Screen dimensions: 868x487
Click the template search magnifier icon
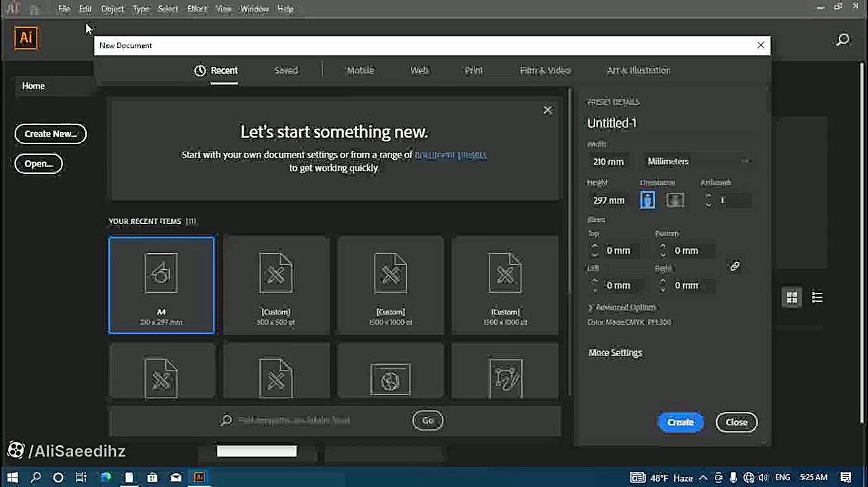point(226,420)
